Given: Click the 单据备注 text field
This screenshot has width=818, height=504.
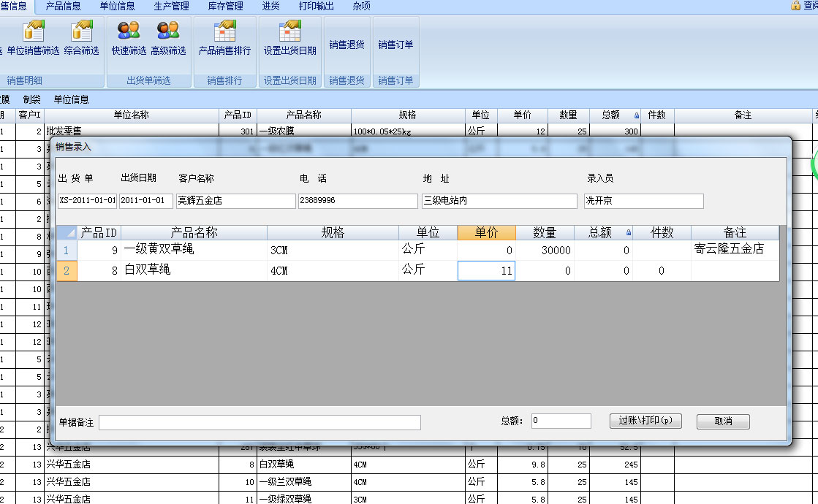Looking at the screenshot, I should coord(260,422).
